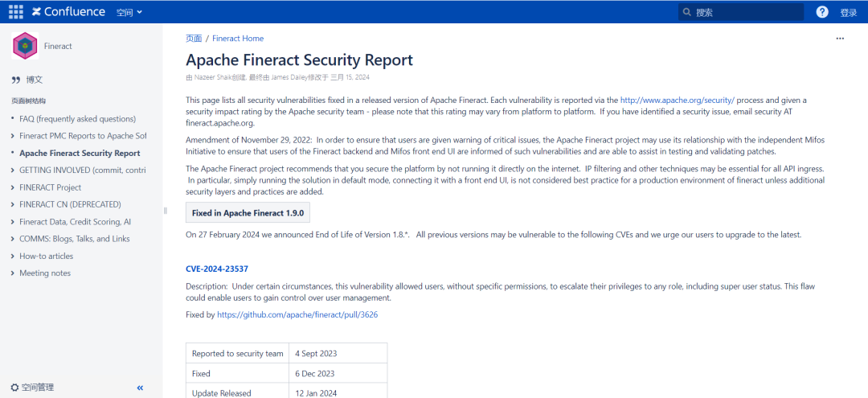Viewport: 868px width, 398px height.
Task: Open Fineract PMC Reports to Apache page
Action: (83, 136)
